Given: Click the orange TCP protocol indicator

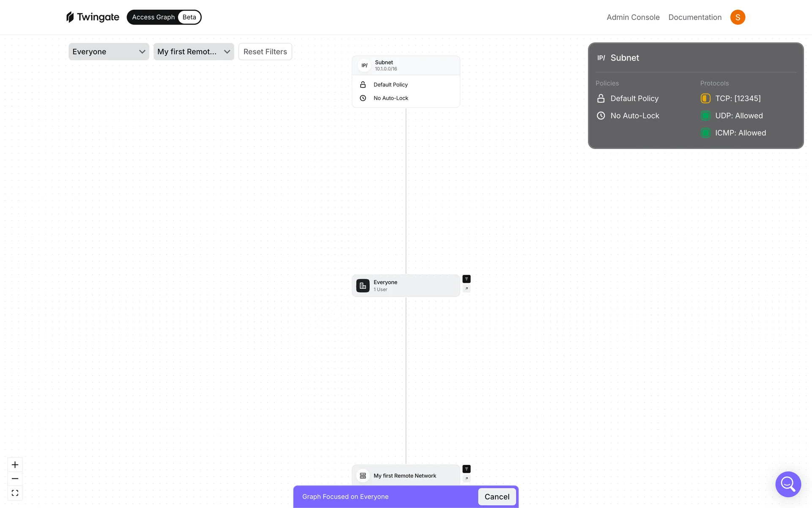Looking at the screenshot, I should pyautogui.click(x=705, y=99).
